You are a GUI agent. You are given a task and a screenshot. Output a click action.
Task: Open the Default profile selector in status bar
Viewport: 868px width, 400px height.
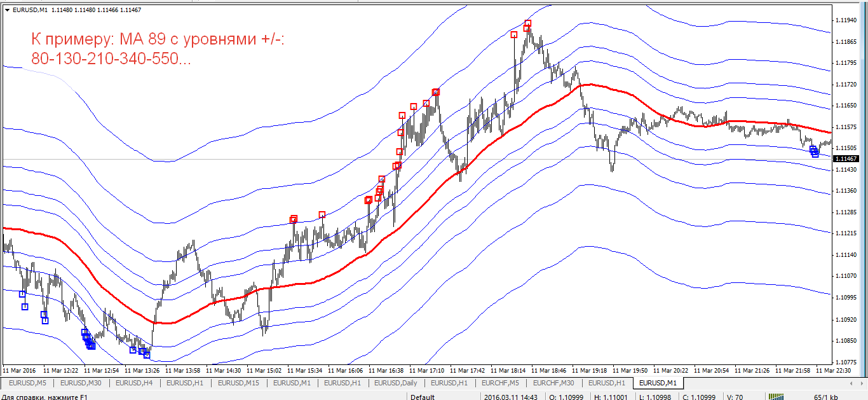(x=423, y=397)
